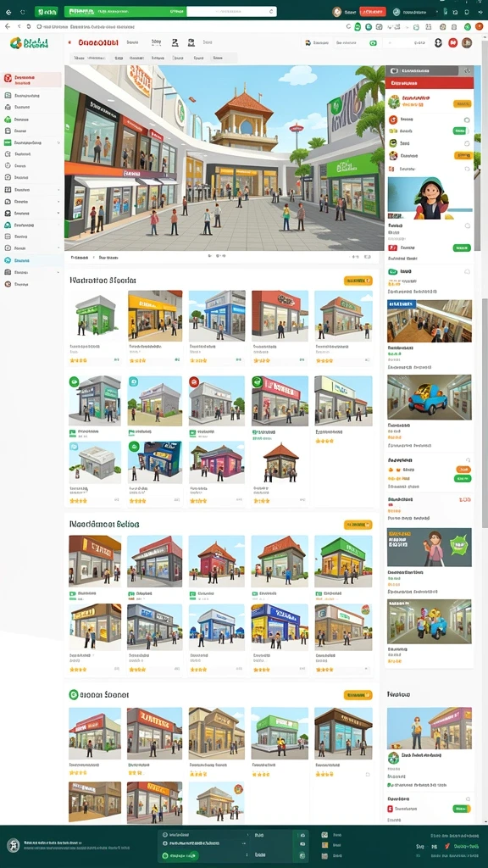Click the small green icon in the browser extensions row

357,26
